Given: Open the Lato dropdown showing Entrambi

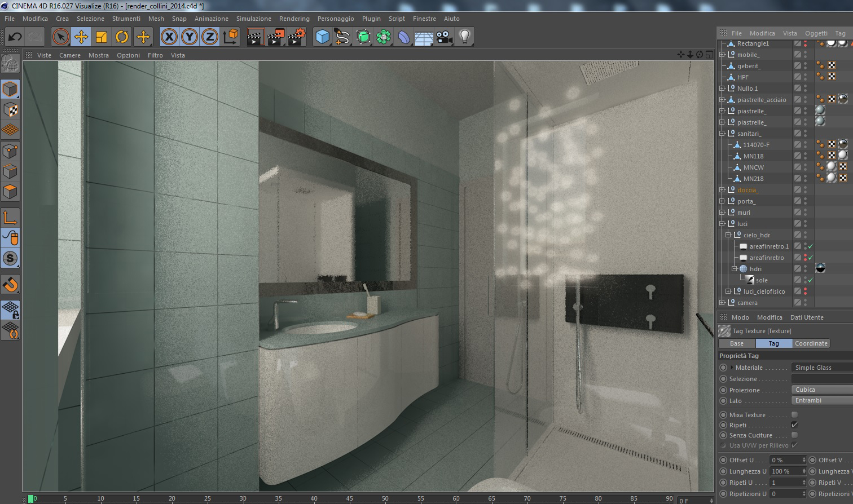Looking at the screenshot, I should coord(822,400).
